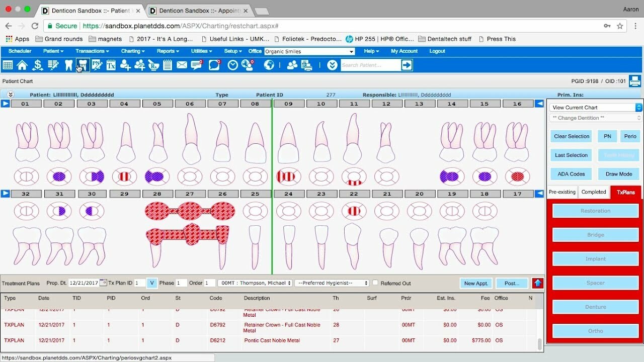Click the New Appt button
The width and height of the screenshot is (644, 362).
pyautogui.click(x=475, y=283)
